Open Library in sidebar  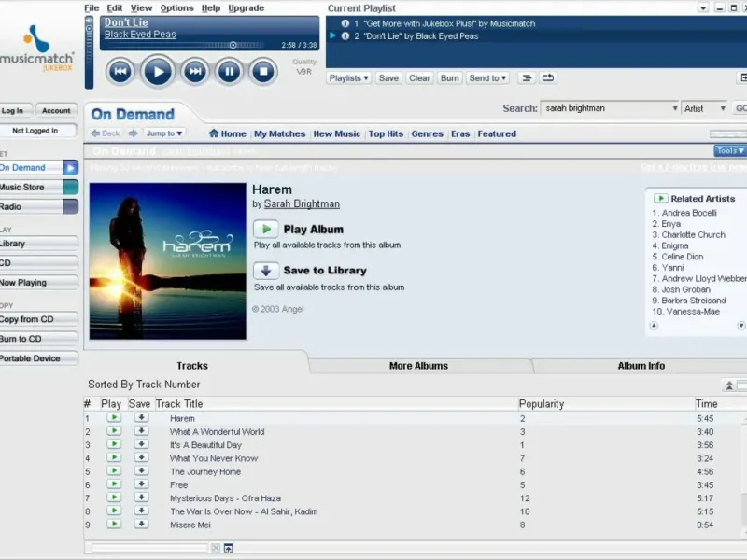coord(38,244)
